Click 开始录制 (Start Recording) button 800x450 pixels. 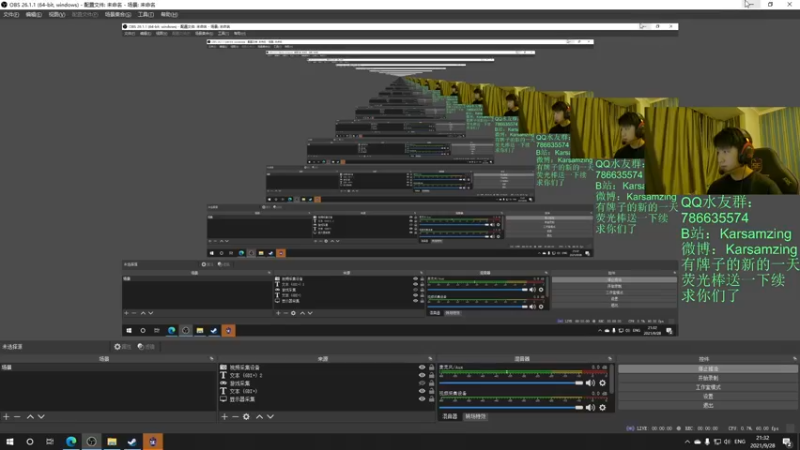(708, 378)
